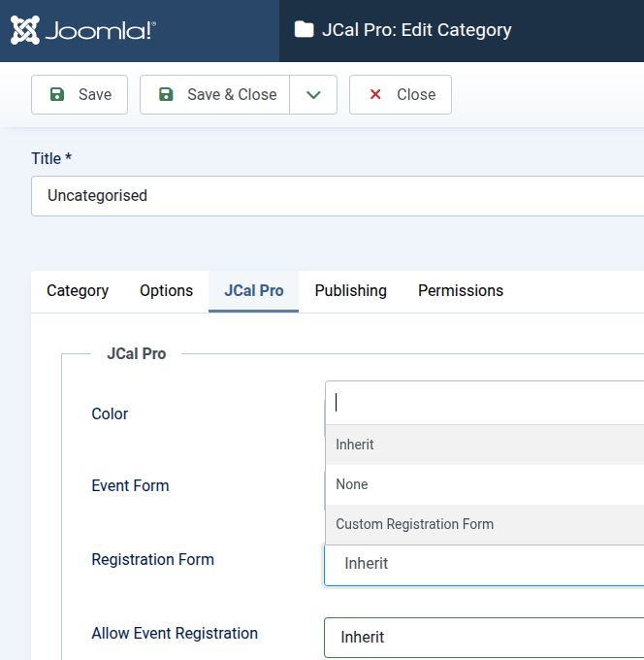Open the Publishing tab
The image size is (644, 660).
point(350,291)
